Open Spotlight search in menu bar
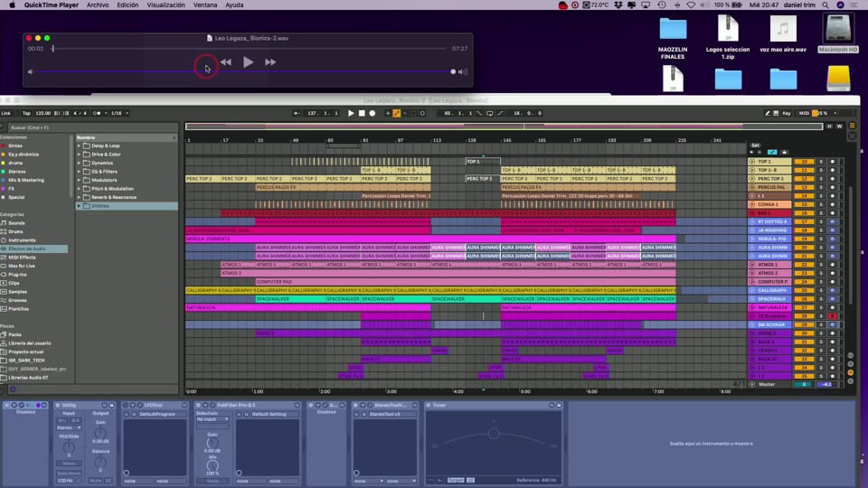Image resolution: width=868 pixels, height=488 pixels. [826, 5]
